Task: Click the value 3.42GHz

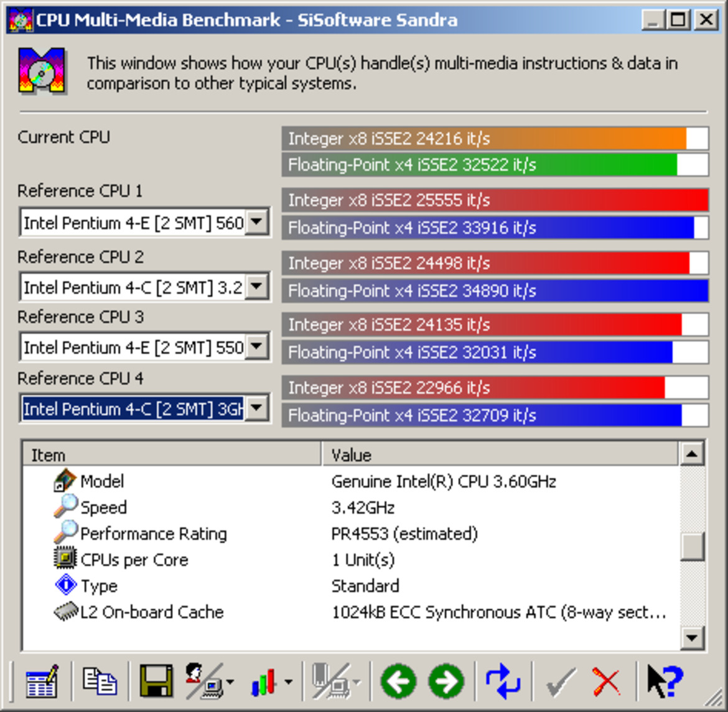Action: point(363,507)
